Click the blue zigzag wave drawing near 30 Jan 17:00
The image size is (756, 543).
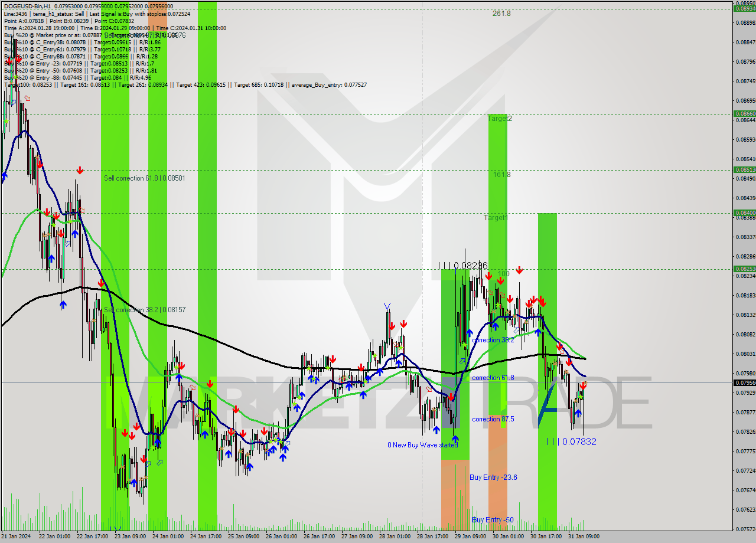pyautogui.click(x=549, y=405)
